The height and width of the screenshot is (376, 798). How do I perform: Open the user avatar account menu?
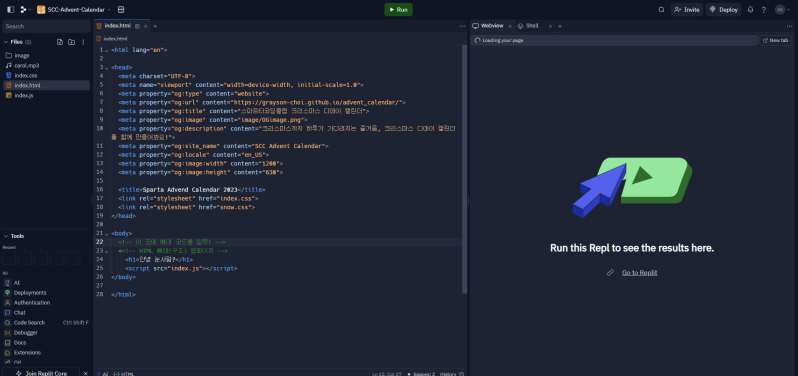[782, 10]
